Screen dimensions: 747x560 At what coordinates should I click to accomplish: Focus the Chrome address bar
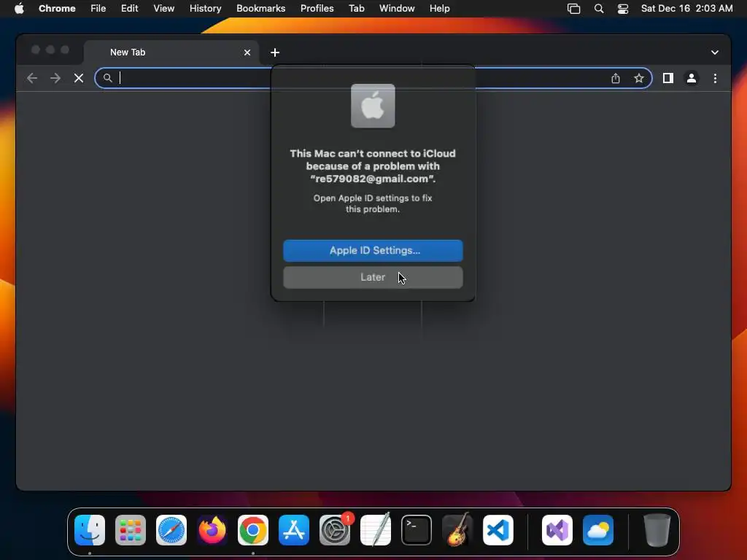pyautogui.click(x=373, y=78)
